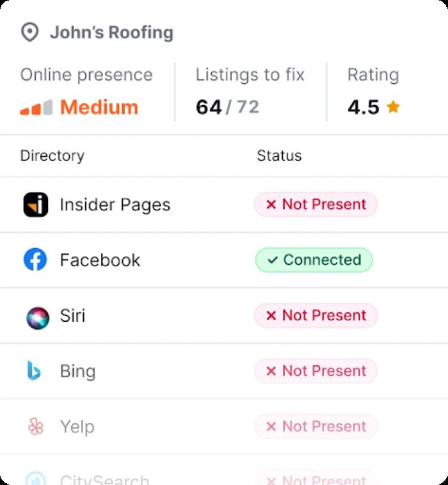Click the location pin icon
The height and width of the screenshot is (485, 448).
click(29, 32)
